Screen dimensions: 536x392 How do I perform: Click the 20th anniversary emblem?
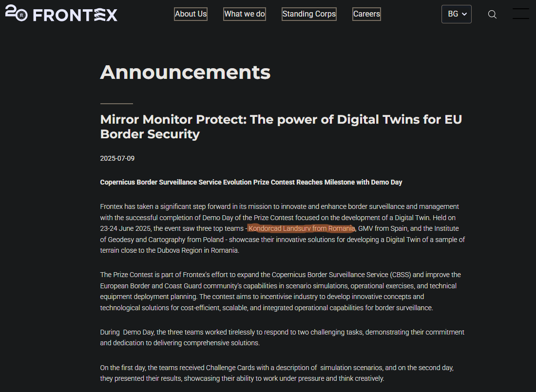click(16, 13)
